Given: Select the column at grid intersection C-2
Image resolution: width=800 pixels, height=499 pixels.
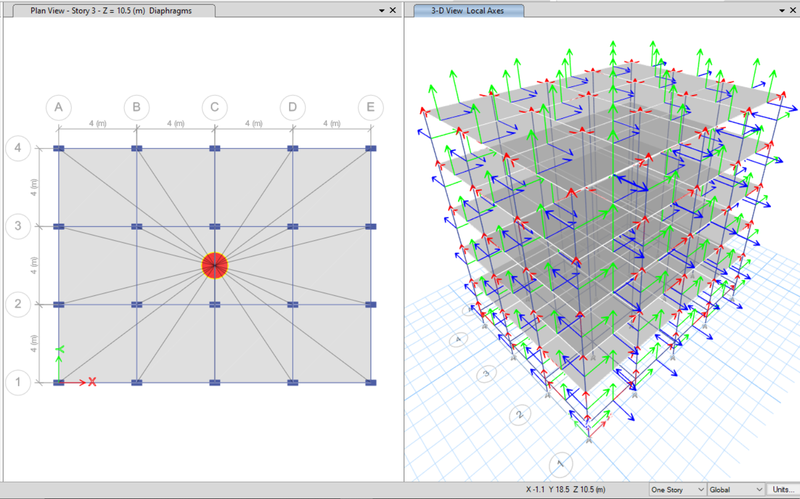Looking at the screenshot, I should point(215,305).
